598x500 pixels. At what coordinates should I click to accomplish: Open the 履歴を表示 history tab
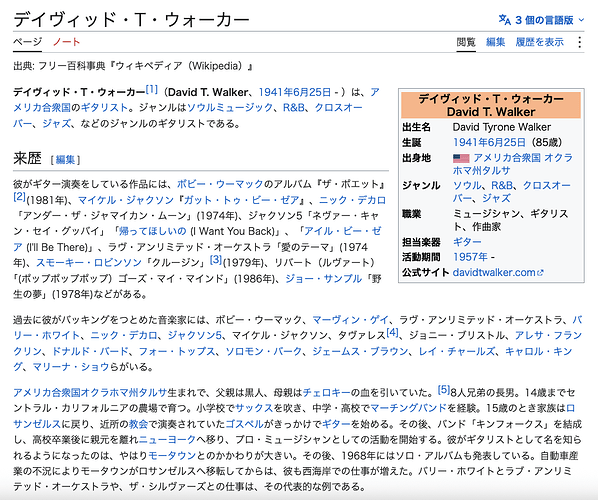click(x=540, y=42)
